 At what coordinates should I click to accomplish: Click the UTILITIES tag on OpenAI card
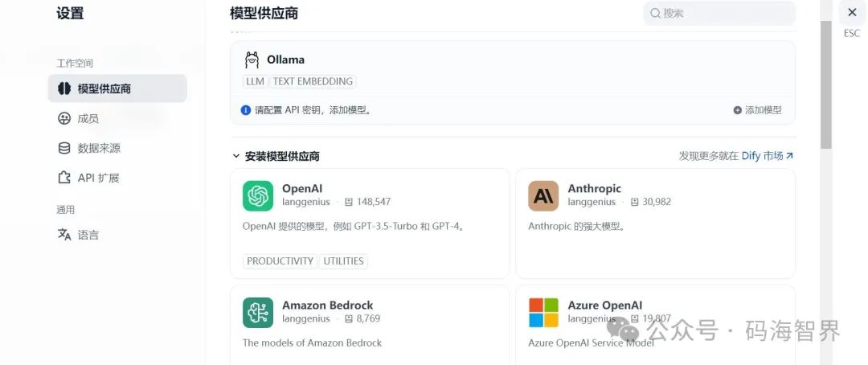[343, 261]
